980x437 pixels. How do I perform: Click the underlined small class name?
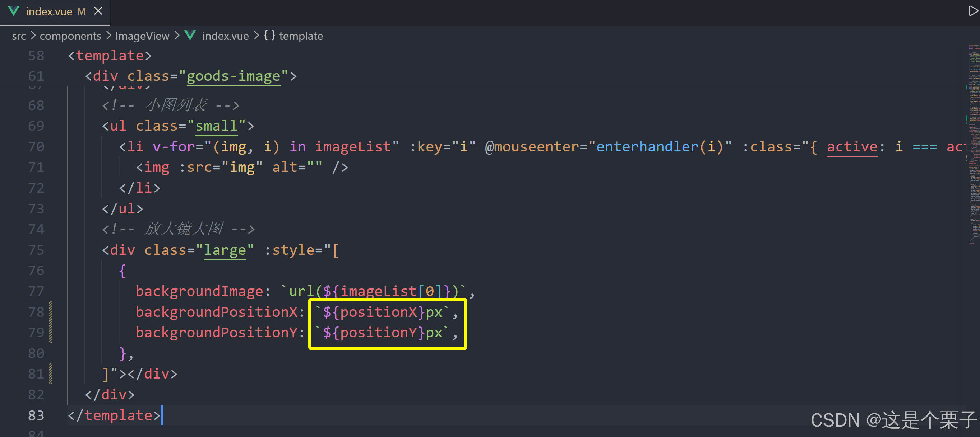[x=216, y=126]
